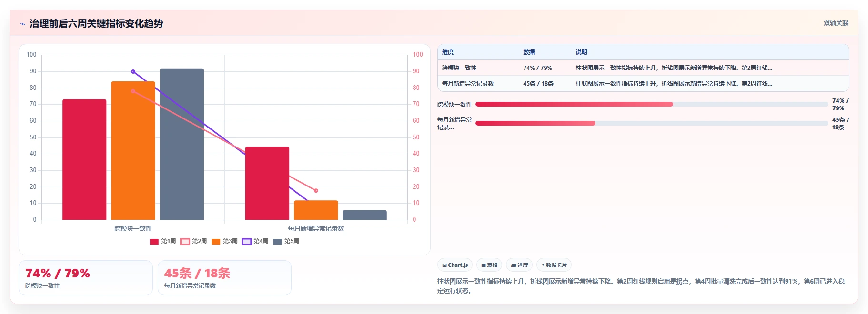Click the 双轴关联 badge in the header
Image resolution: width=868 pixels, height=314 pixels.
(x=836, y=23)
